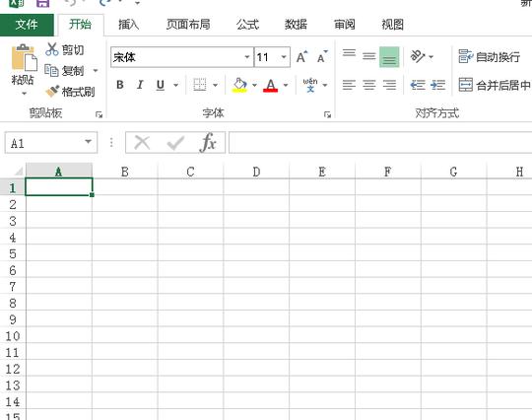Toggle bottom vertical alignment (highlighted)

[389, 57]
